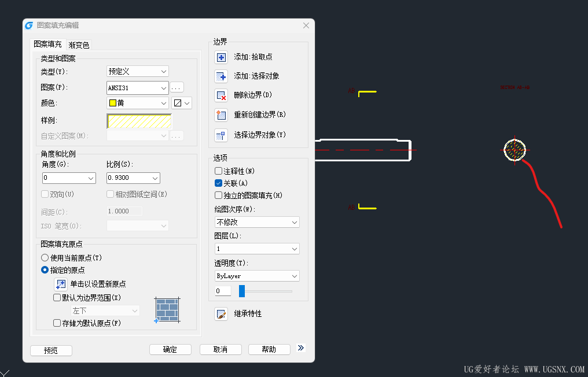Screen dimensions: 588x377
Task: Click the OK (确定) button
Action: coord(170,349)
